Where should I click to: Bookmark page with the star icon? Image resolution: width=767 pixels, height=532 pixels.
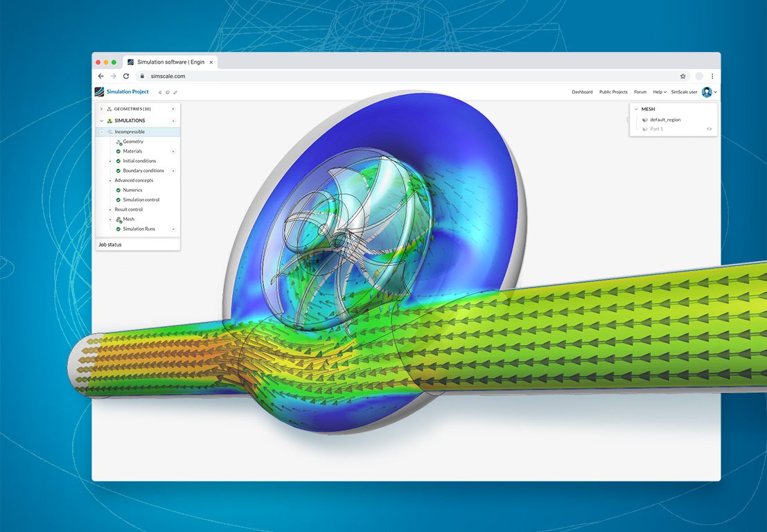pyautogui.click(x=682, y=76)
